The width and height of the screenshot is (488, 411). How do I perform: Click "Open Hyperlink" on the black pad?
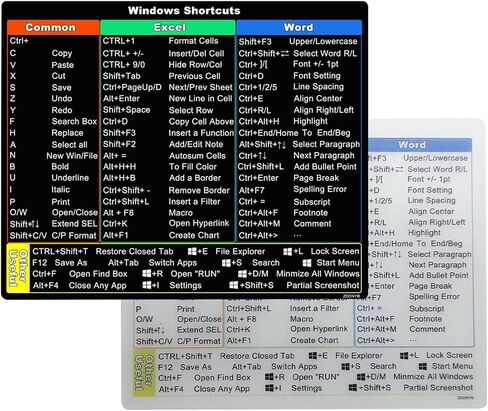click(199, 223)
